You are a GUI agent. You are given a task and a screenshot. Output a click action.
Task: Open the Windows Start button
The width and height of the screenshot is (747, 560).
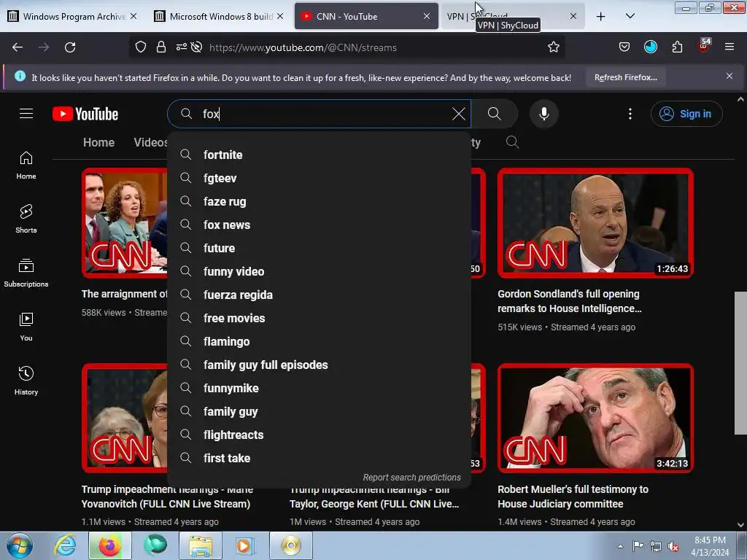point(20,545)
